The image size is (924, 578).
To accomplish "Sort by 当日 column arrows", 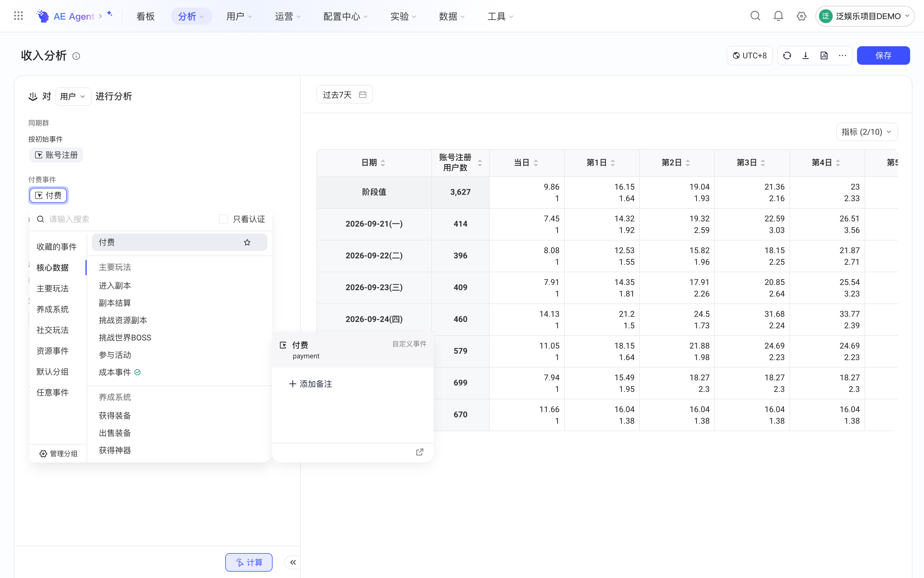I will [x=536, y=163].
